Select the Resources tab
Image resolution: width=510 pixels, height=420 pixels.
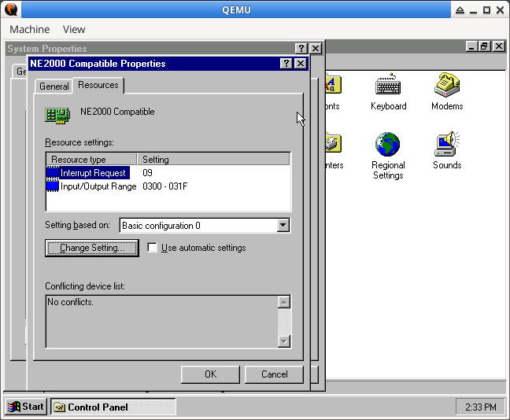point(98,85)
